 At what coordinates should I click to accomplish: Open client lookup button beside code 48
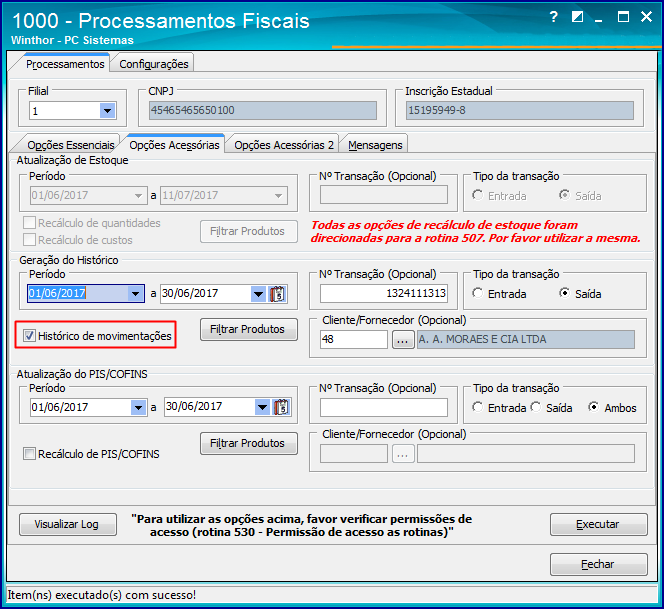(x=403, y=339)
